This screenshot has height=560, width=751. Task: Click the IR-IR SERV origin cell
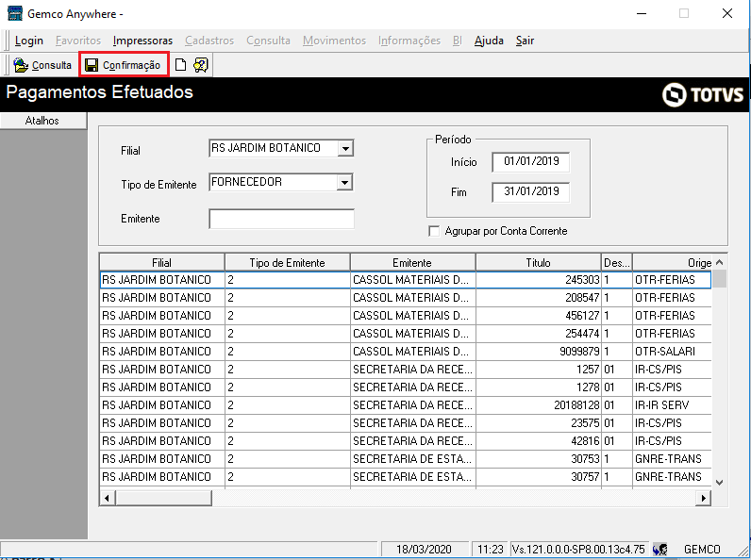pos(672,405)
